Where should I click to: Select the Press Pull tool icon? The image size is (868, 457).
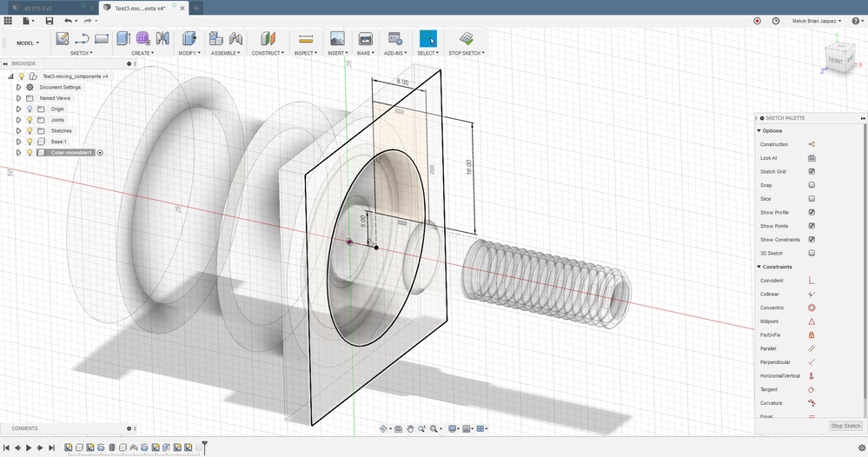[189, 39]
